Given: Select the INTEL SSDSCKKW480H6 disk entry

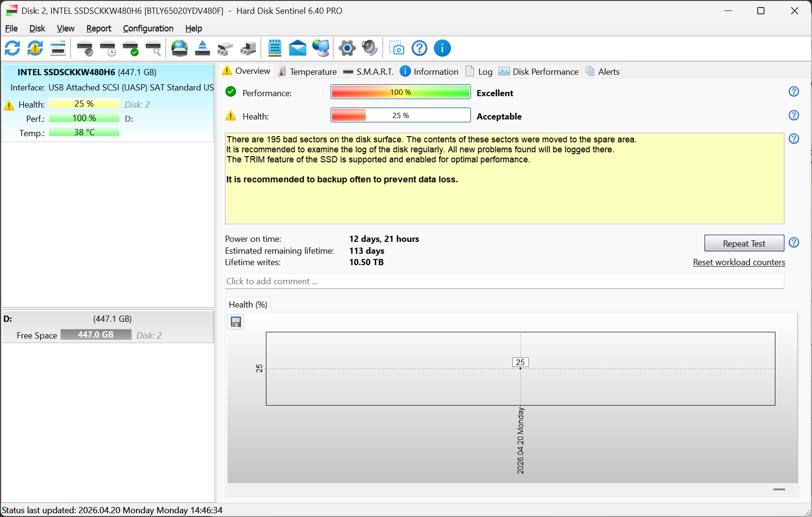Looking at the screenshot, I should [108, 103].
